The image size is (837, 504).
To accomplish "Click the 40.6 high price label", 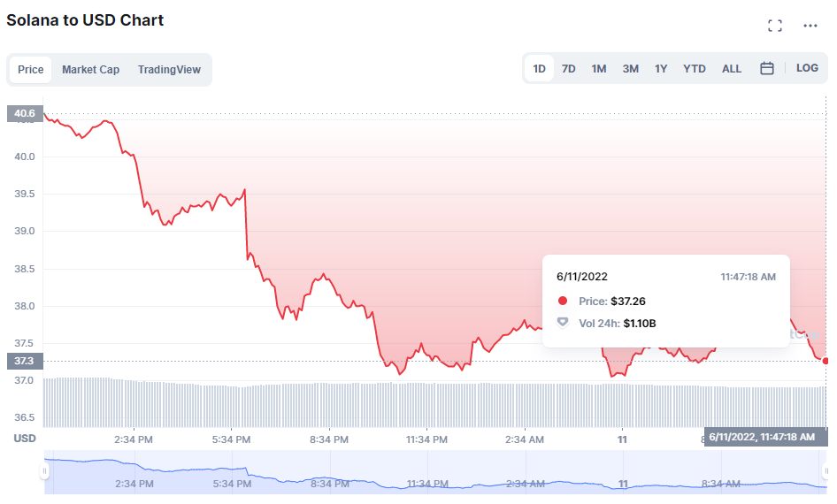I will click(25, 113).
